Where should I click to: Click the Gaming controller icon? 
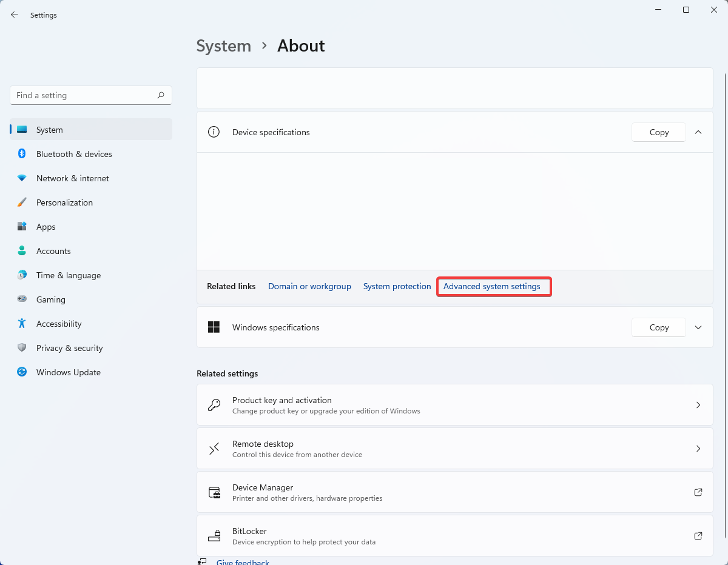coord(22,299)
